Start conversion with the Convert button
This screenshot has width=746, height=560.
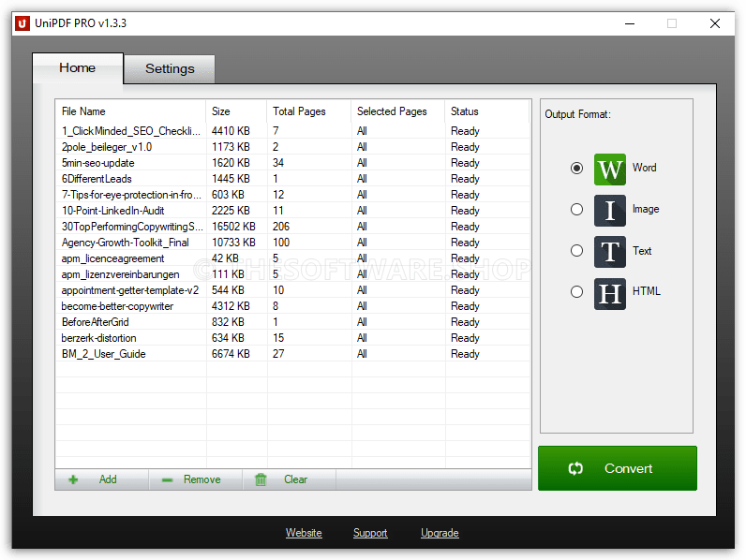pyautogui.click(x=618, y=468)
